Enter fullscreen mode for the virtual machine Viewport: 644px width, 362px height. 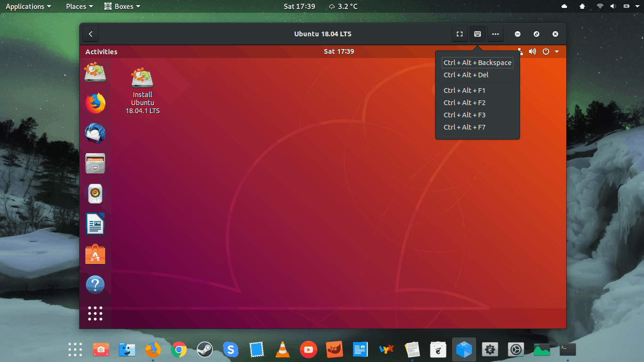pos(460,34)
